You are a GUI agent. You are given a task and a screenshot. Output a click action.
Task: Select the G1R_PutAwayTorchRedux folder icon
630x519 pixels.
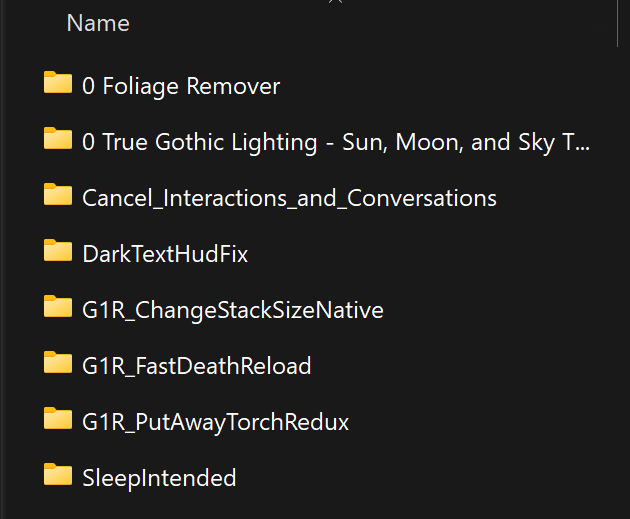(x=58, y=419)
